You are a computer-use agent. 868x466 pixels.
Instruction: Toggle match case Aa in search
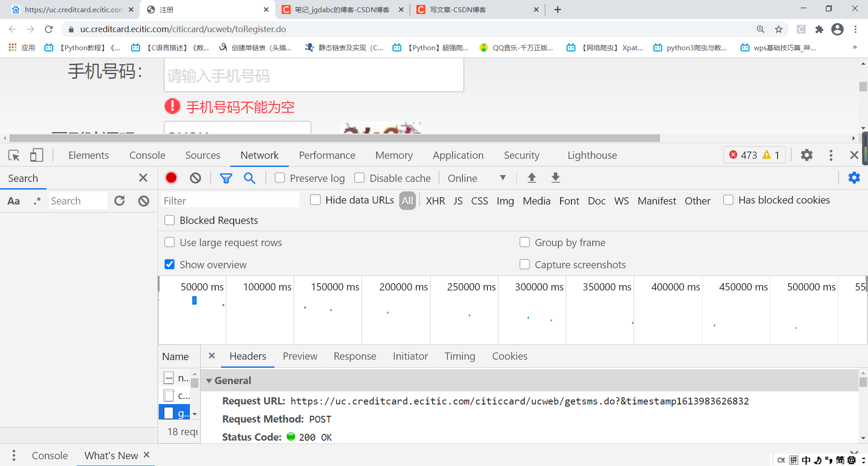tap(14, 201)
